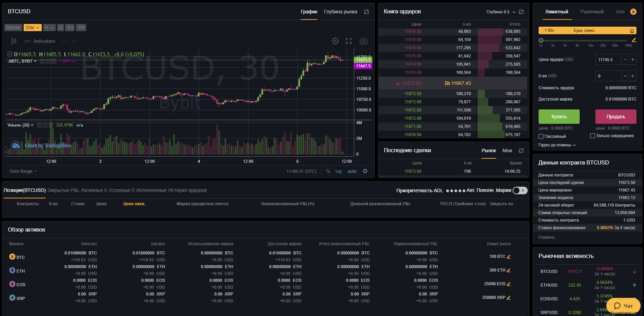Toggle percent scale on chart

[328, 171]
